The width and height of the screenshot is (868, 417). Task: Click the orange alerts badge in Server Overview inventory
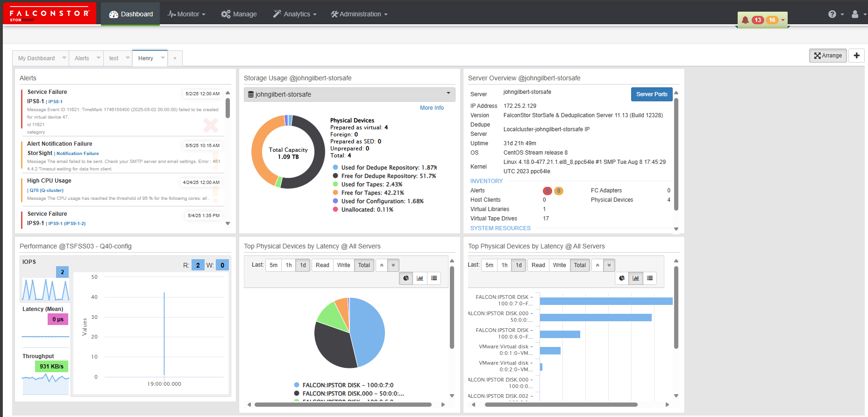point(559,191)
